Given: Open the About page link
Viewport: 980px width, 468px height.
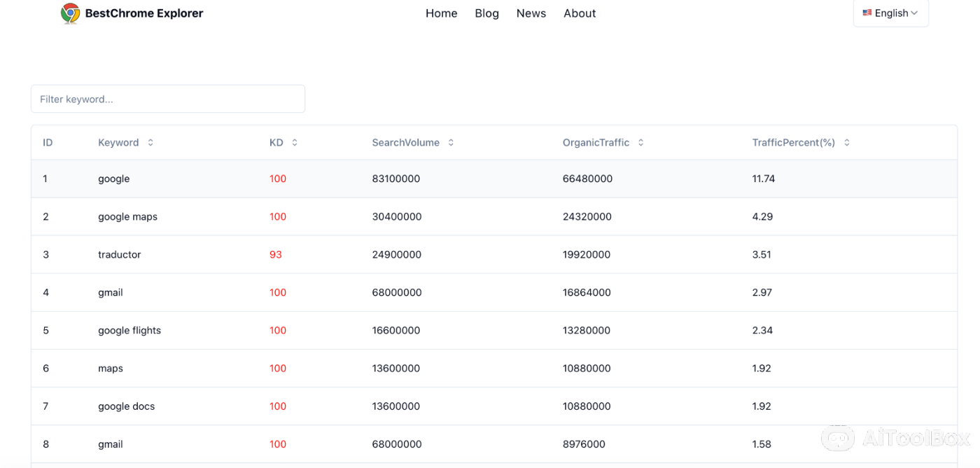Looking at the screenshot, I should [x=580, y=13].
